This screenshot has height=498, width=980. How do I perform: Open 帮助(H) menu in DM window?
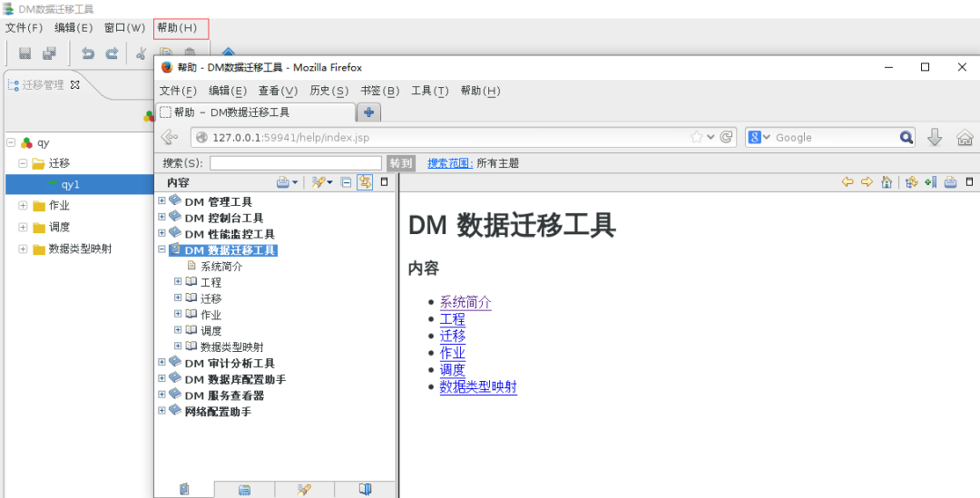tap(178, 28)
